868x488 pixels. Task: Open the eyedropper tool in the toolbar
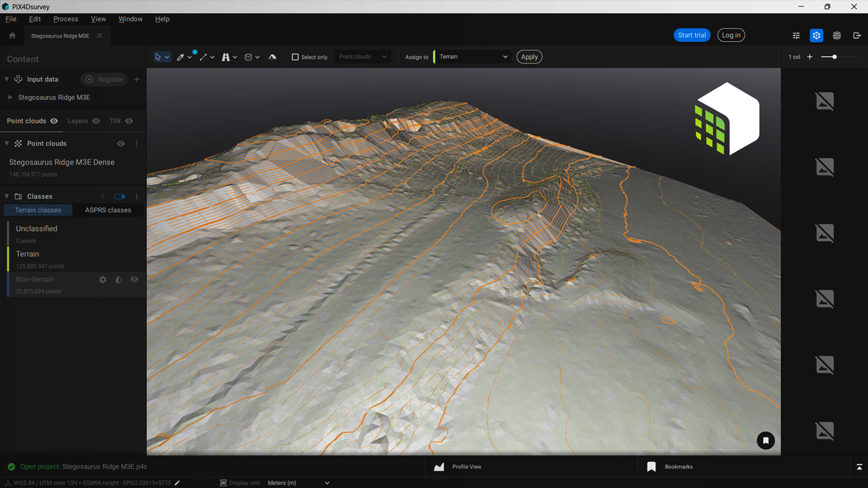[181, 57]
